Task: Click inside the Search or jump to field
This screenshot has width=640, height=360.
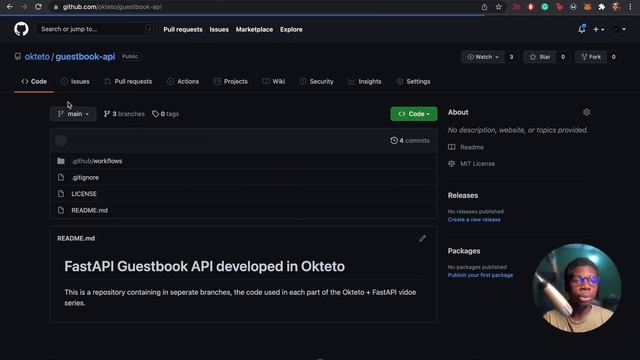Action: [96, 29]
